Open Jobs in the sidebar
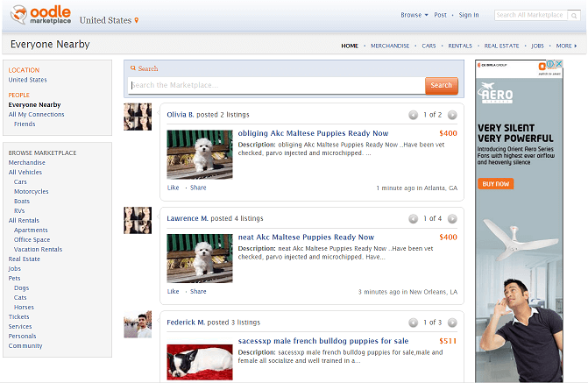The width and height of the screenshot is (588, 383). pyautogui.click(x=15, y=268)
